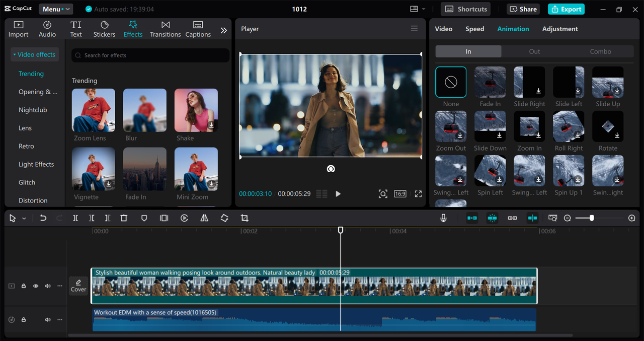The image size is (644, 341).
Task: Click the Mirror flip icon
Action: 204,218
